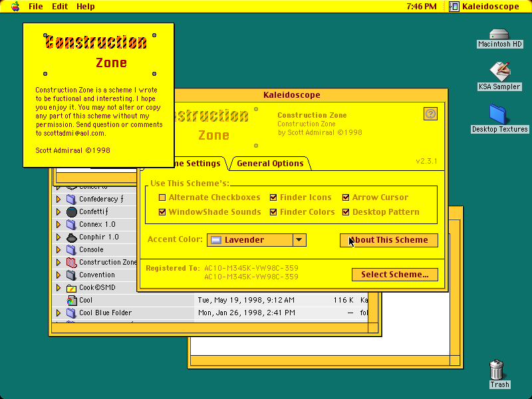Click the Convention file name
The width and height of the screenshot is (532, 399).
click(96, 275)
